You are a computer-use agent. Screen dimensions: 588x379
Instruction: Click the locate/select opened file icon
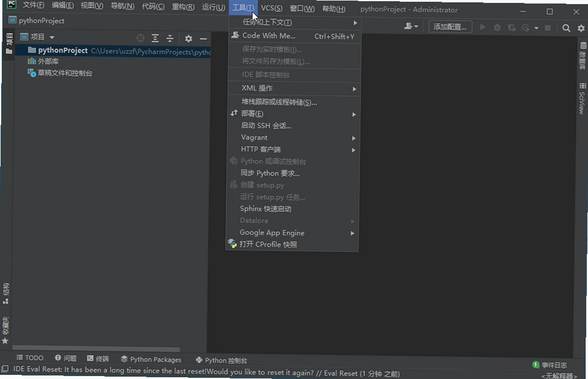(140, 38)
